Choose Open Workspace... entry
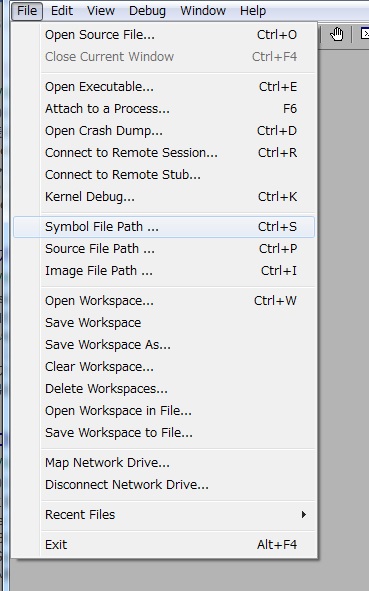Image resolution: width=369 pixels, height=591 pixels. tap(164, 301)
